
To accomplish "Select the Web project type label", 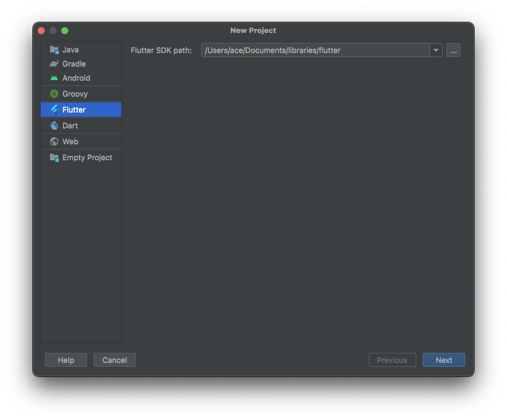I will (x=71, y=141).
